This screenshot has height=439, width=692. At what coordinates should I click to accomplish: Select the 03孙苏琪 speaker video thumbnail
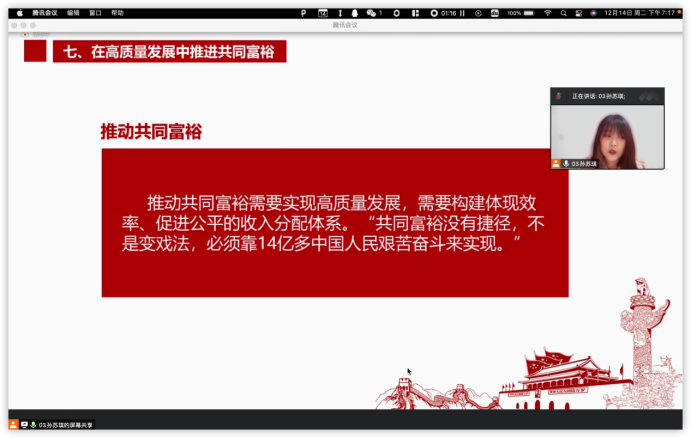click(607, 135)
